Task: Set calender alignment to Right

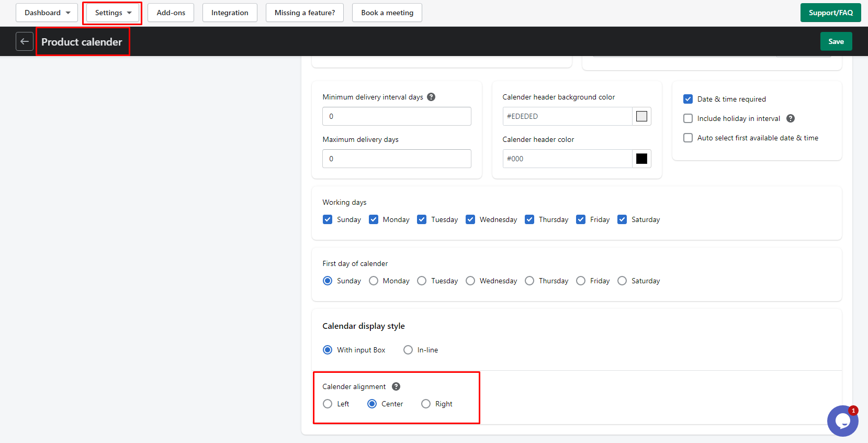Action: point(426,404)
